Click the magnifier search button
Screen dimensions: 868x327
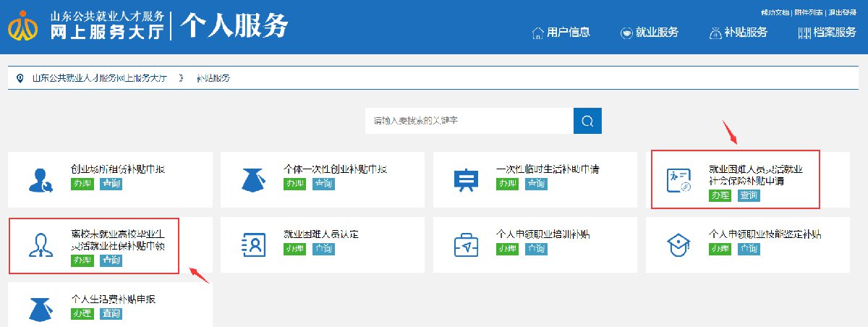pos(587,121)
